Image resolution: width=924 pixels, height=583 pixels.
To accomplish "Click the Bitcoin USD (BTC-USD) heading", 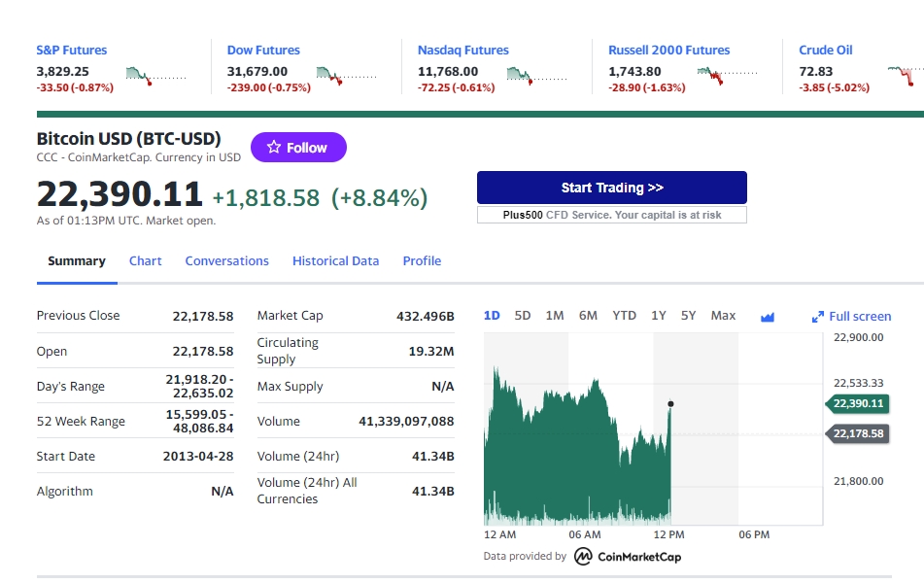I will pyautogui.click(x=129, y=139).
